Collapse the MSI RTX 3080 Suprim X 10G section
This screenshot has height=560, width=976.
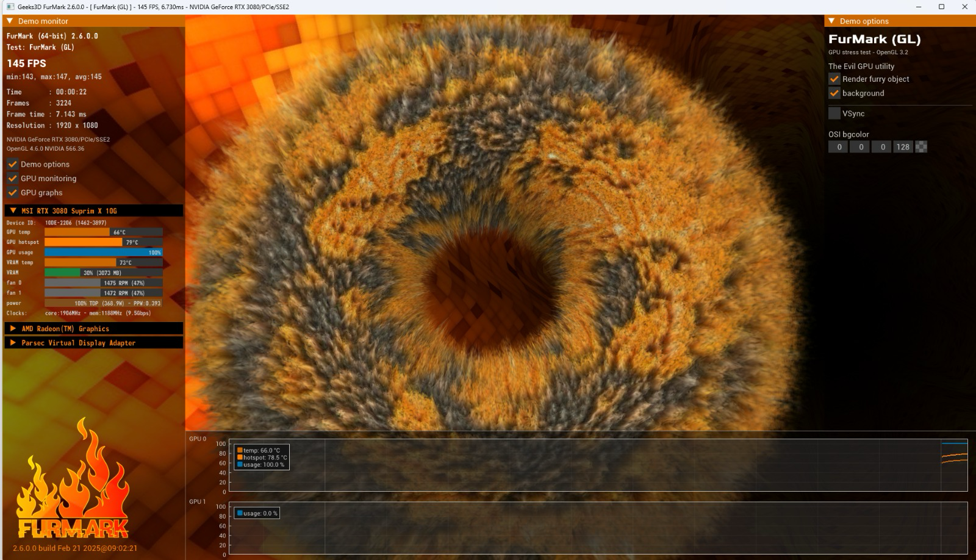click(13, 210)
